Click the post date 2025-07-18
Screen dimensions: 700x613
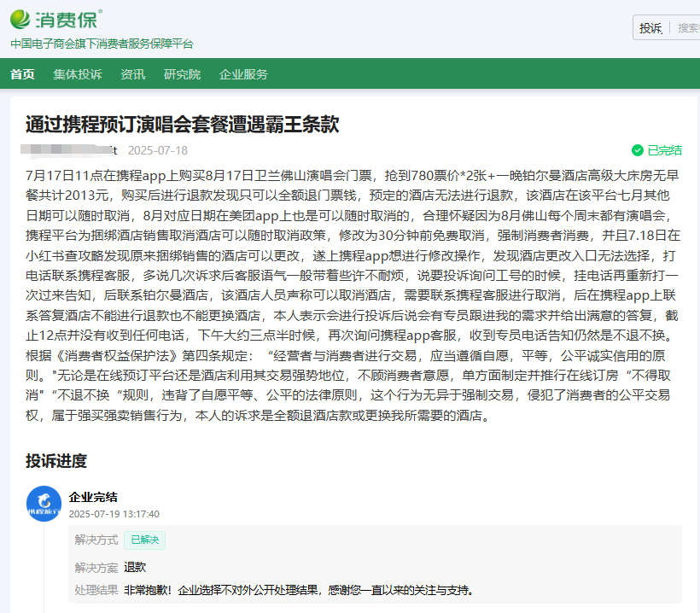(x=158, y=150)
